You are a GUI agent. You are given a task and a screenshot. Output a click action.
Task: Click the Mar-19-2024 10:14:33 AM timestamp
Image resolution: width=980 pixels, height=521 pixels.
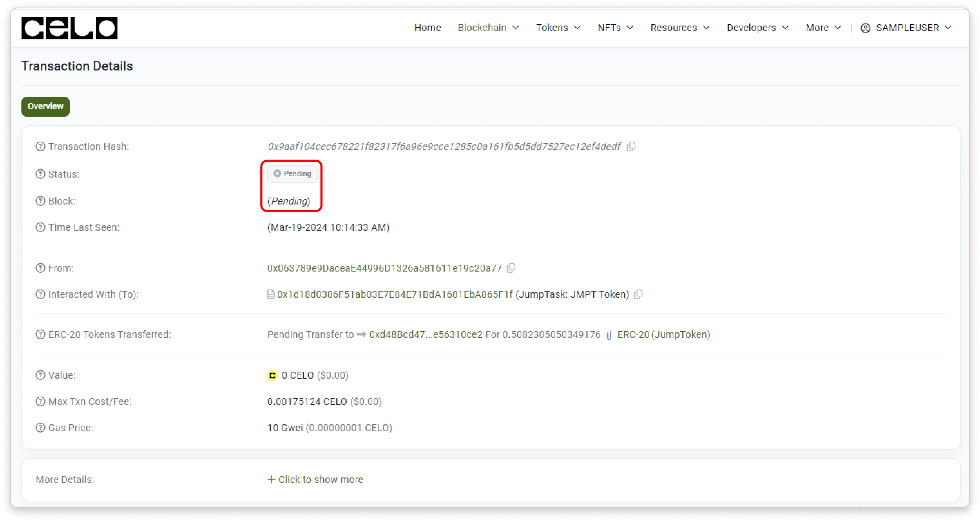[x=328, y=228]
